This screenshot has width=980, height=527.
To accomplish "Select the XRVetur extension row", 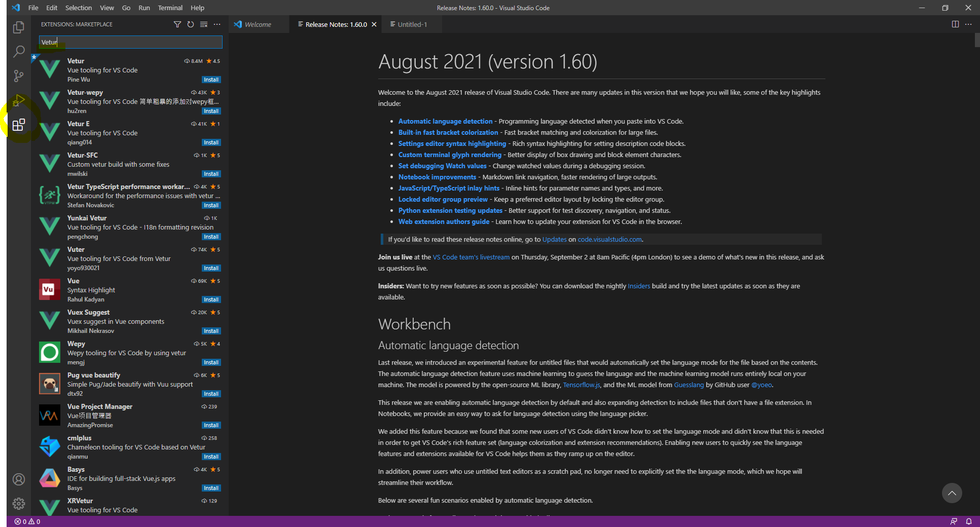I will [130, 507].
